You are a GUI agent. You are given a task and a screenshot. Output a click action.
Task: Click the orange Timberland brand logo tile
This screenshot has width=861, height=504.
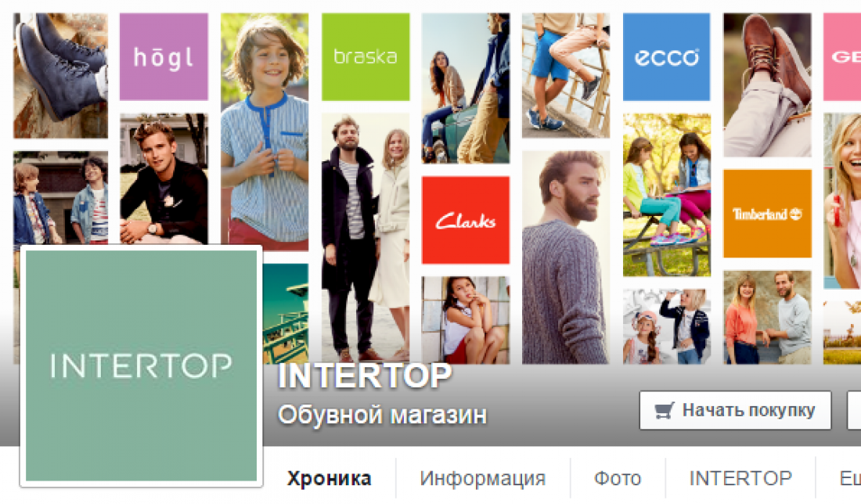(767, 214)
